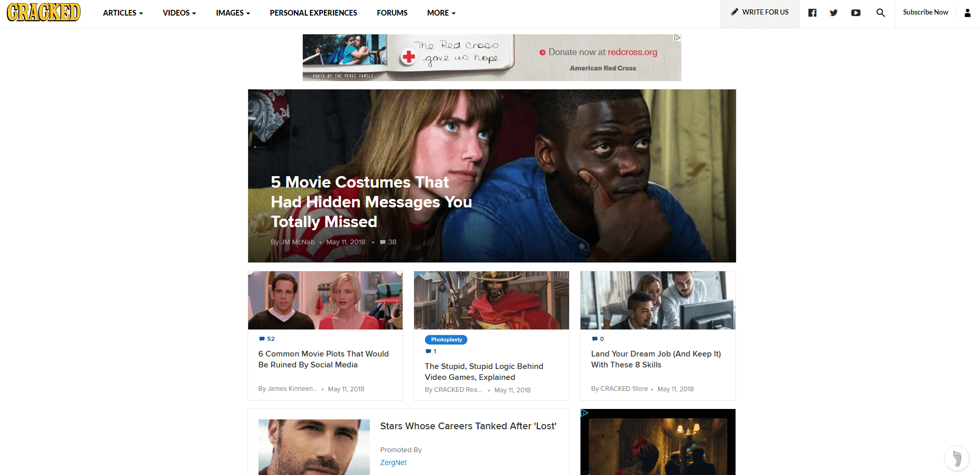Open '6 Common Movie Plots' article title
Screen dimensions: 980x475
(324, 359)
